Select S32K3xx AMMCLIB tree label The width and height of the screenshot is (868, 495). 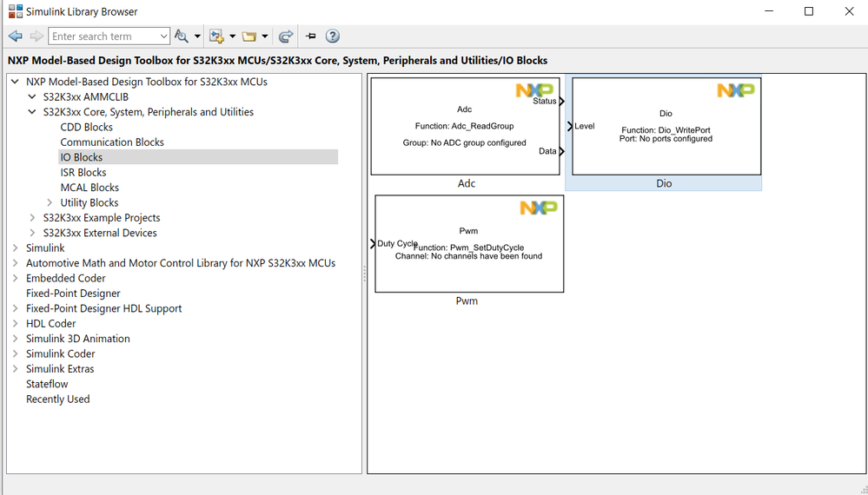pos(86,96)
